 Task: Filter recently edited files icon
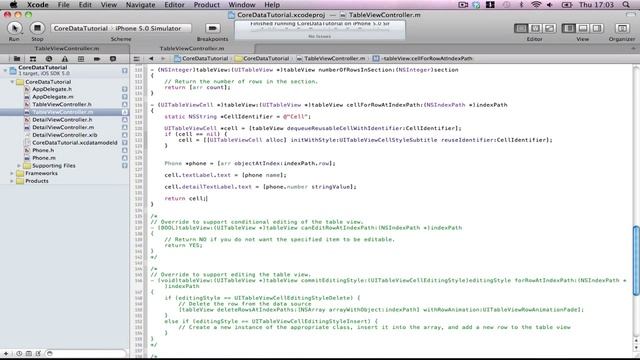pyautogui.click(x=19, y=353)
